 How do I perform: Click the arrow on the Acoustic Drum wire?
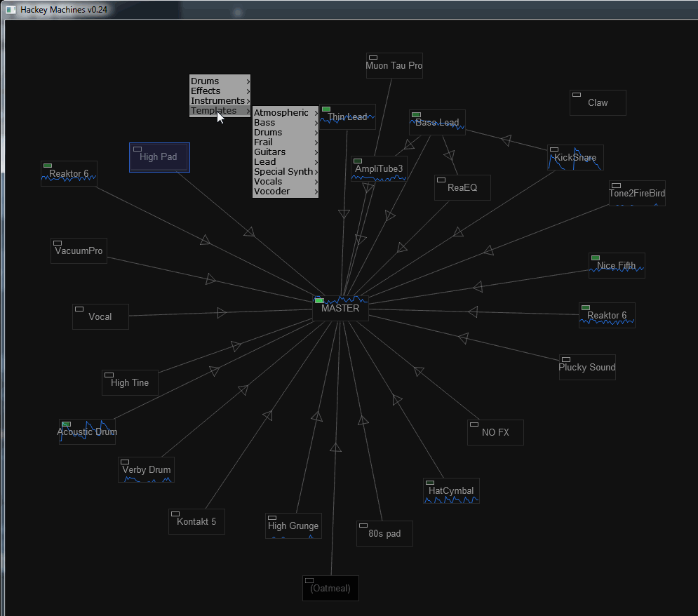coord(215,370)
